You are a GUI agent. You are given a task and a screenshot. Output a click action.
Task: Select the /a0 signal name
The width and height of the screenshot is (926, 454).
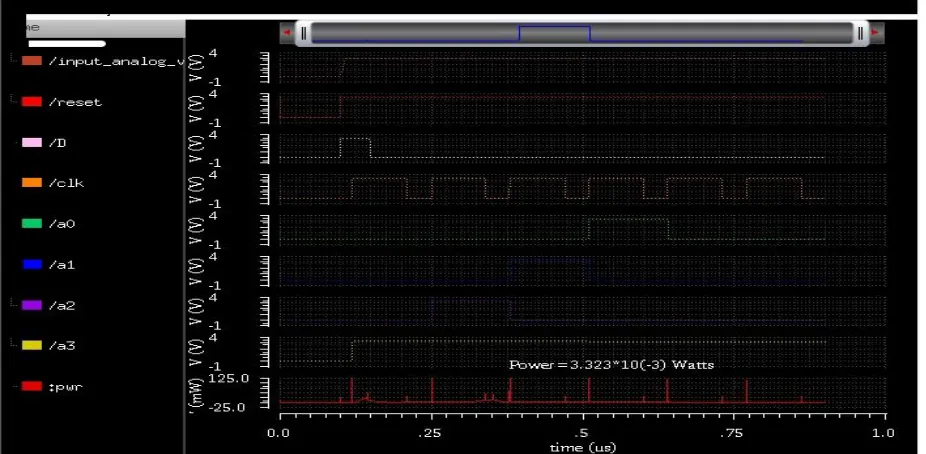[62, 224]
